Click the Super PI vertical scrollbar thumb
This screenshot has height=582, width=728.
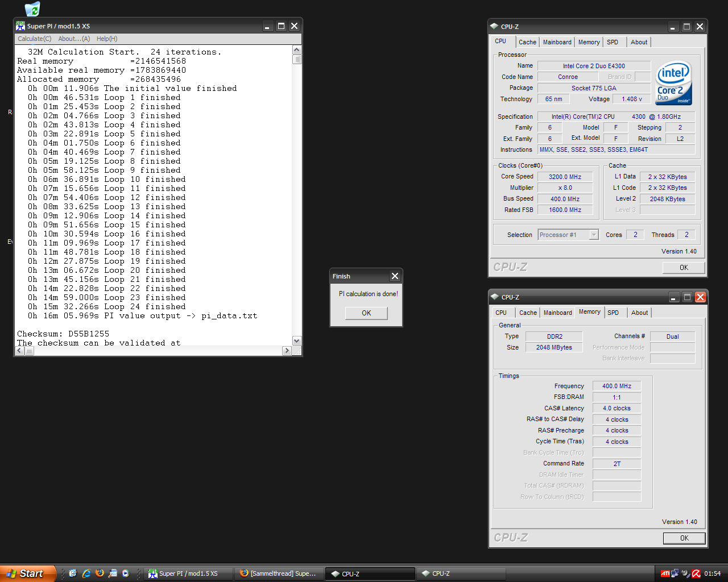tap(296, 60)
